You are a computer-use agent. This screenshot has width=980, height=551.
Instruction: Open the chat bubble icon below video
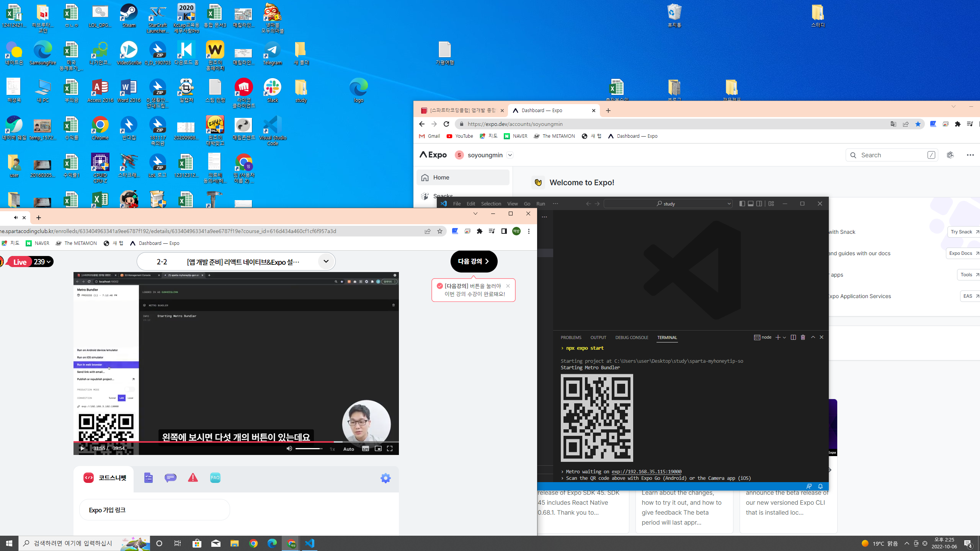(x=170, y=478)
